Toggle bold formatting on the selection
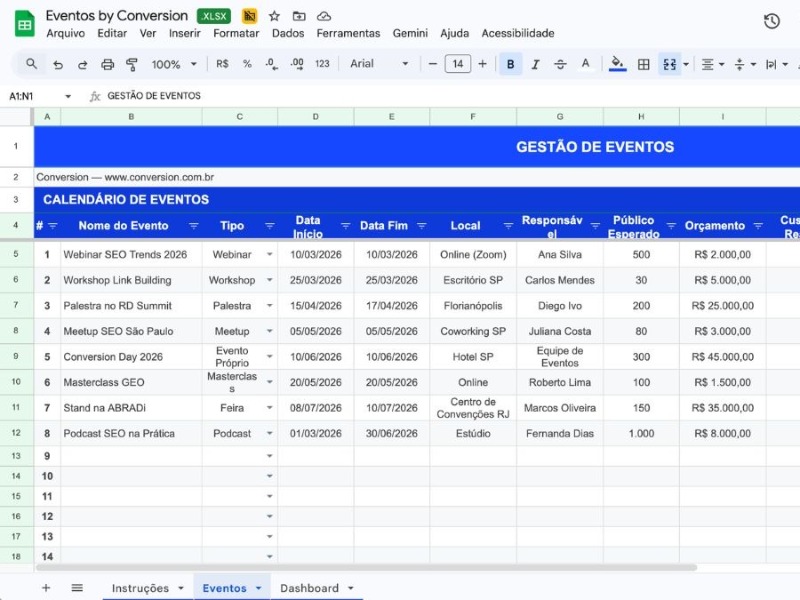Screen dimensions: 800x600 [510, 64]
